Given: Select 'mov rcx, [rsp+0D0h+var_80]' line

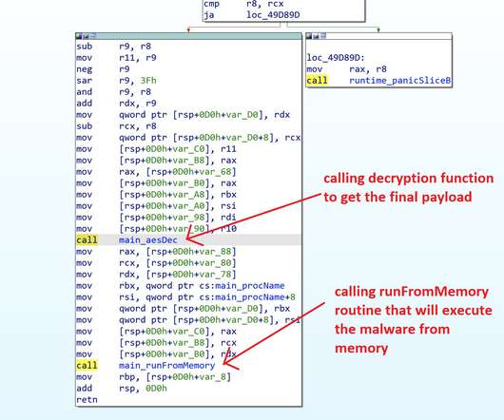Looking at the screenshot, I should 157,263.
